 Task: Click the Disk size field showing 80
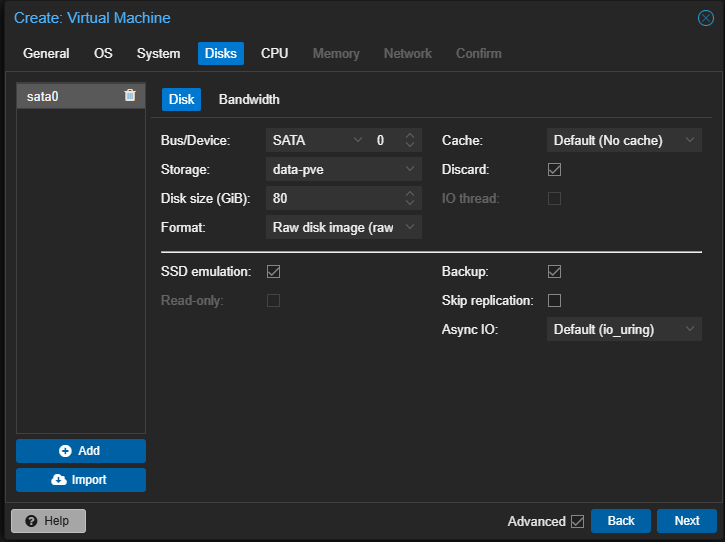point(334,198)
